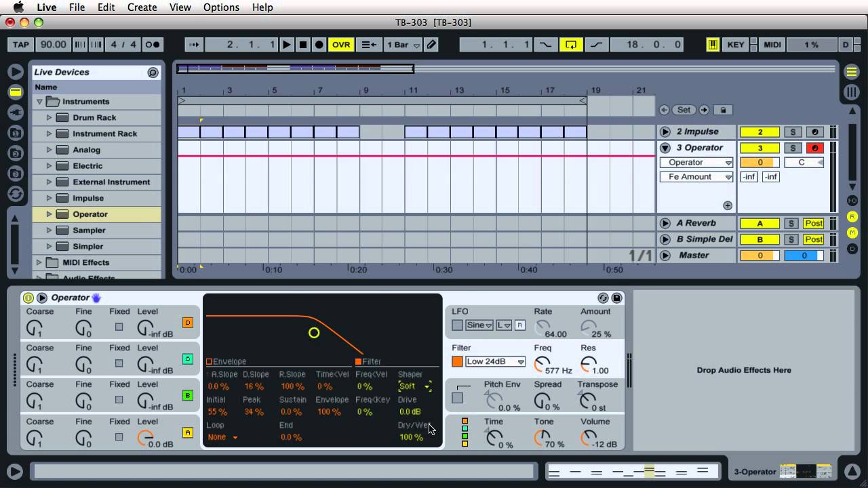Switch to Session view icon
The image size is (868, 488).
coord(852,92)
